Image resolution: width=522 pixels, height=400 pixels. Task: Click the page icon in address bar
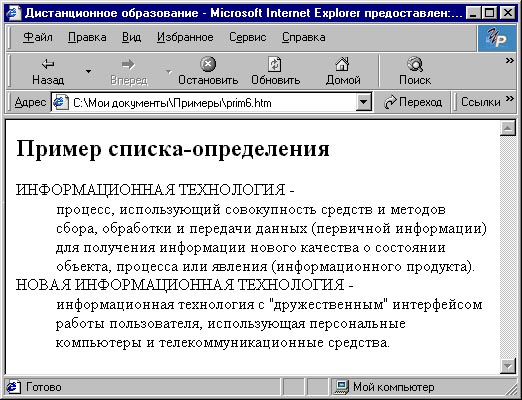click(x=61, y=102)
